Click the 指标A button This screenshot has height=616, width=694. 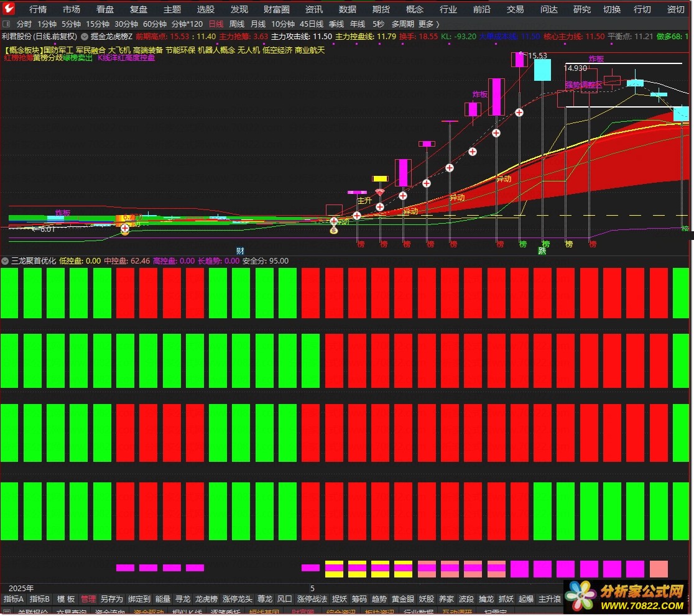(x=14, y=599)
